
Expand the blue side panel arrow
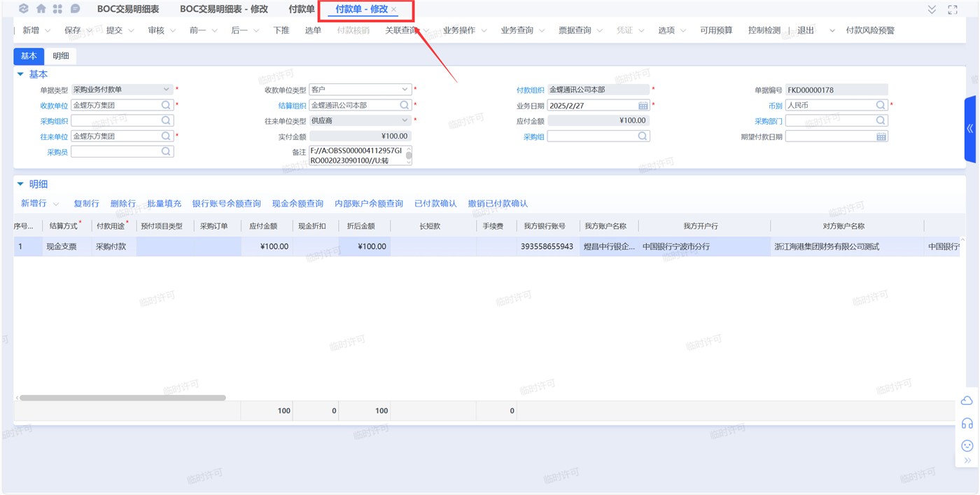coord(970,129)
